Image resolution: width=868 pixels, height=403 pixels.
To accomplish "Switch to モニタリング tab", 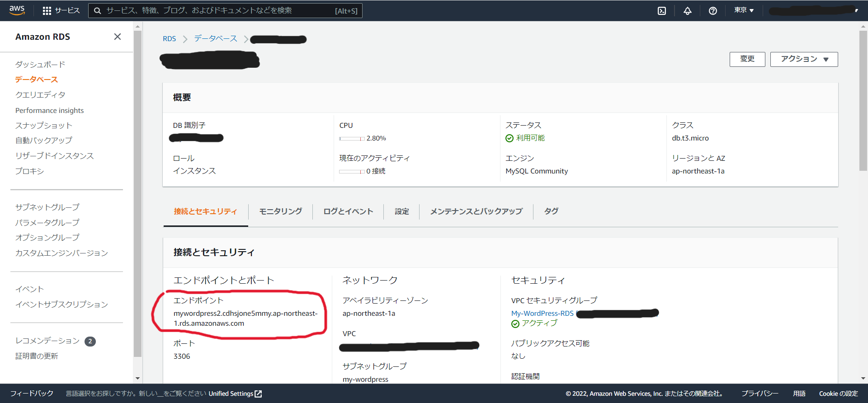I will [x=281, y=211].
